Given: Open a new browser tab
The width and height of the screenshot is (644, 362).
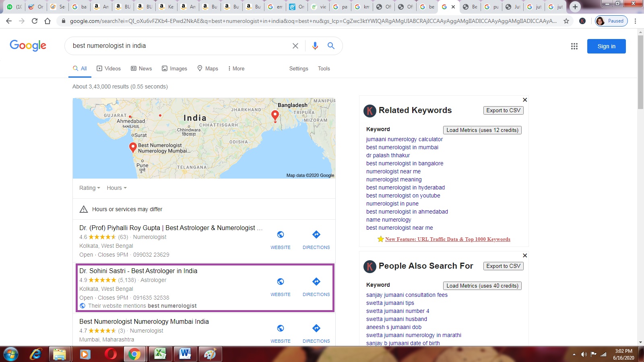Looking at the screenshot, I should pyautogui.click(x=575, y=6).
